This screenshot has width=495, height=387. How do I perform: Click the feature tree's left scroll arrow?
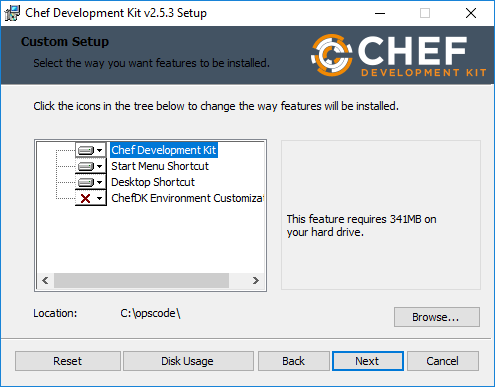pos(45,280)
